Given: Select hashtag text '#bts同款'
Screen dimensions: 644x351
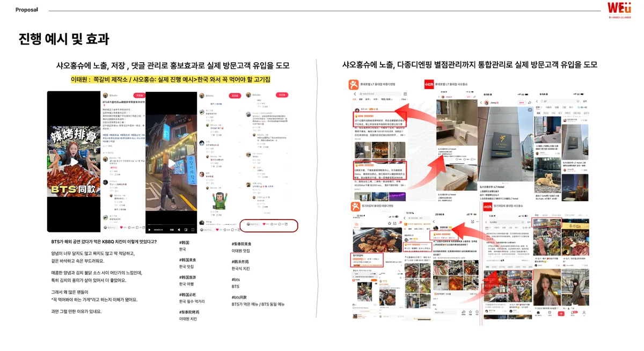Looking at the screenshot, I should click(x=239, y=297).
